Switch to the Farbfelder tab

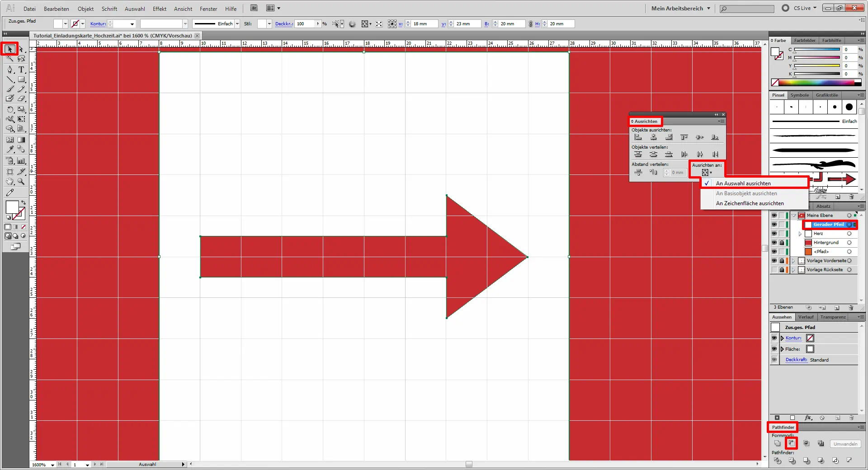pos(805,40)
